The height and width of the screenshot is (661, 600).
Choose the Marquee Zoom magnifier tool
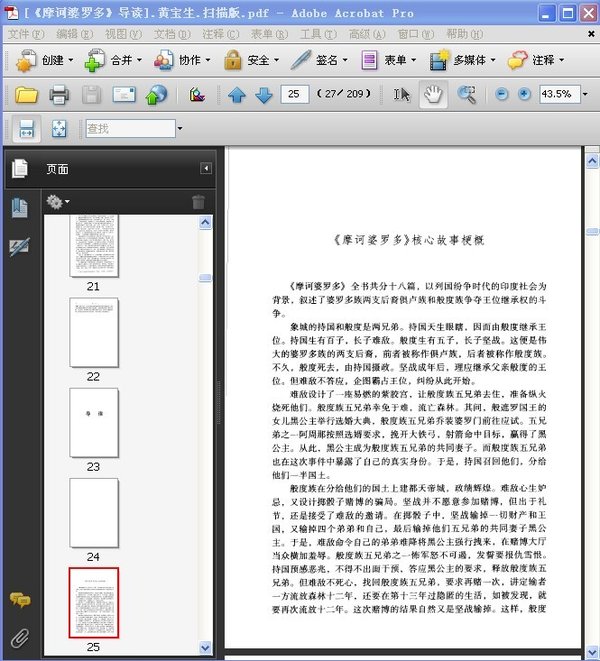pyautogui.click(x=467, y=94)
